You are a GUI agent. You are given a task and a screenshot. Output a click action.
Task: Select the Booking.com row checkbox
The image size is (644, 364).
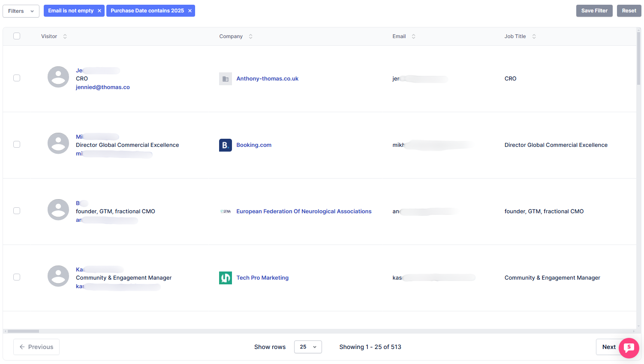(x=17, y=144)
